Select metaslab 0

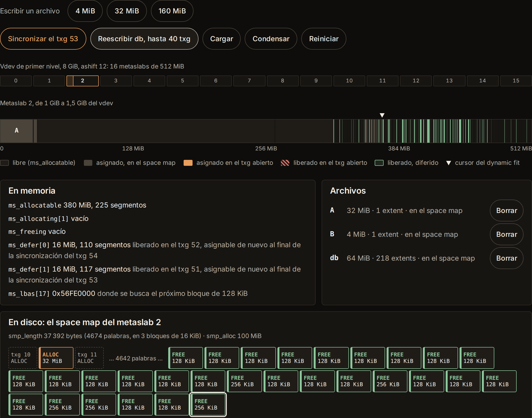pos(16,81)
